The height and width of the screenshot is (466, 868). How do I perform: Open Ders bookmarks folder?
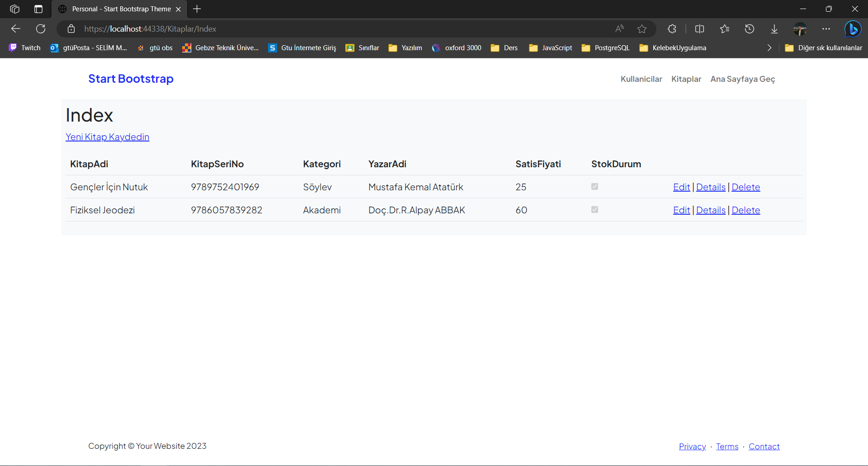504,48
